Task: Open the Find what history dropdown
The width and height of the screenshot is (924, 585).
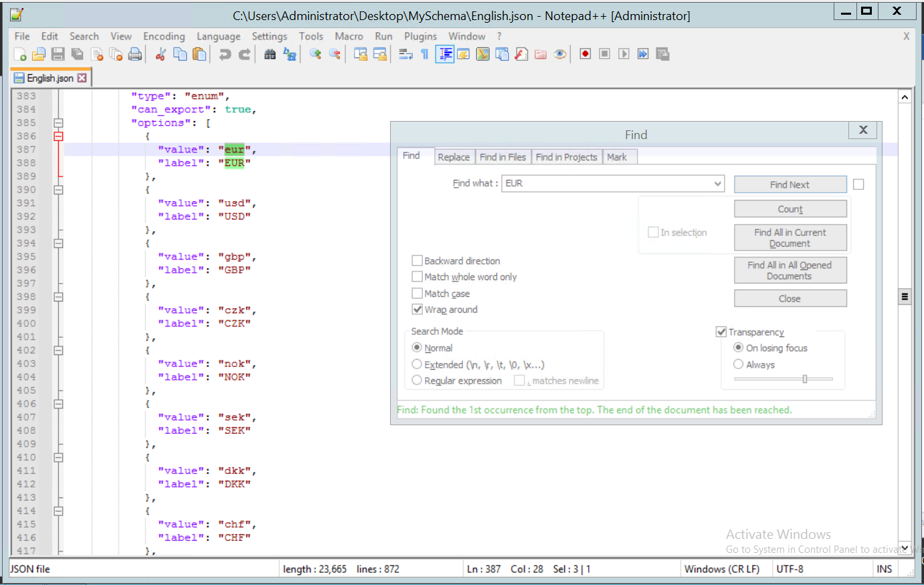Action: [x=717, y=183]
